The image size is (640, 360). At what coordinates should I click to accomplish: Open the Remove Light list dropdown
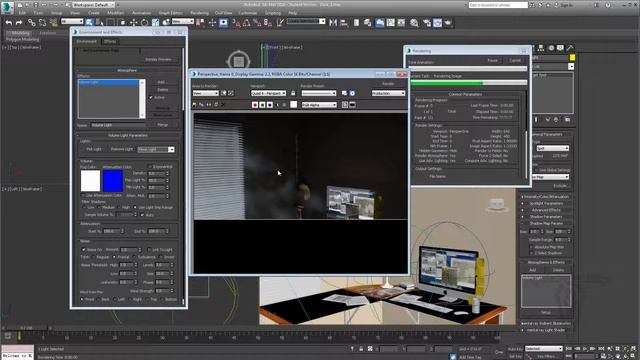coord(156,149)
